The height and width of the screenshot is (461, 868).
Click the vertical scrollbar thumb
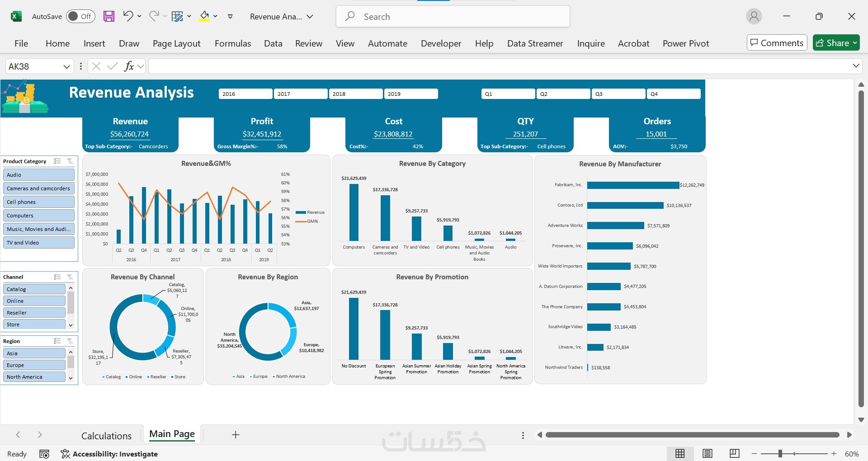tap(861, 249)
